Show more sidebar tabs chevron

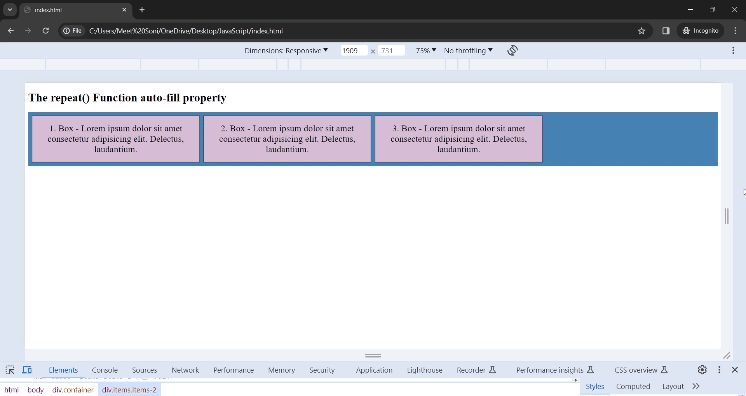click(x=696, y=386)
